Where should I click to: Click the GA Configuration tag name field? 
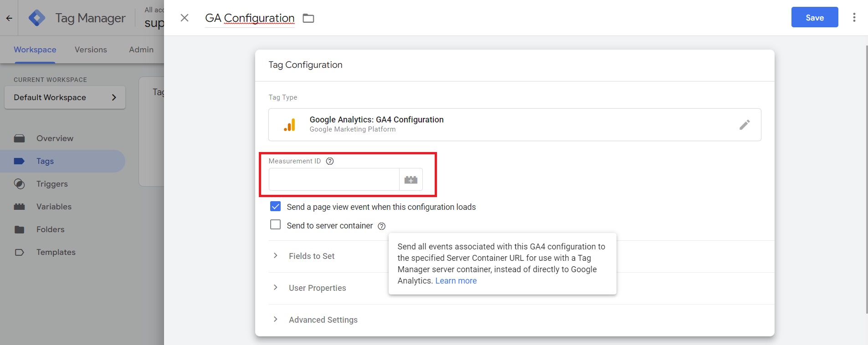coord(250,18)
